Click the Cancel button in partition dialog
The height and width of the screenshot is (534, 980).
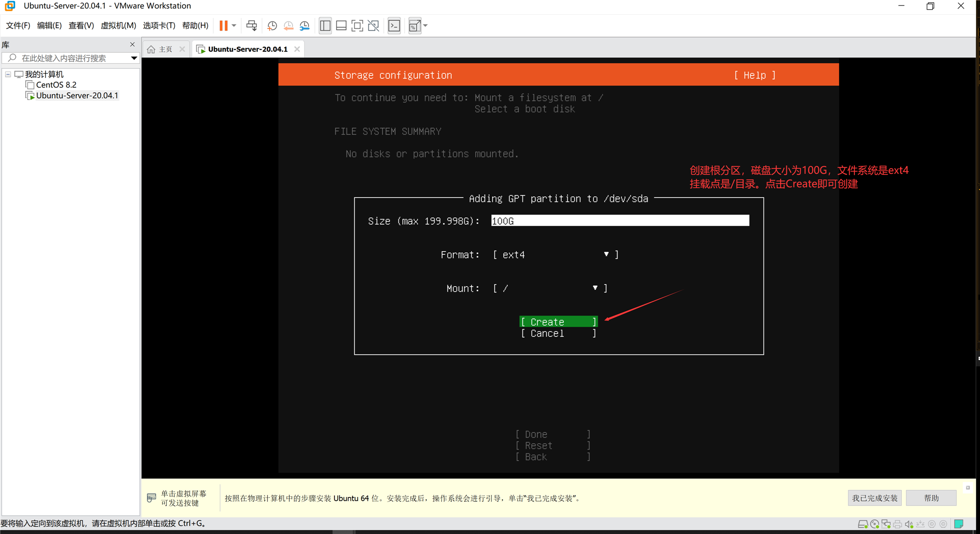(558, 334)
